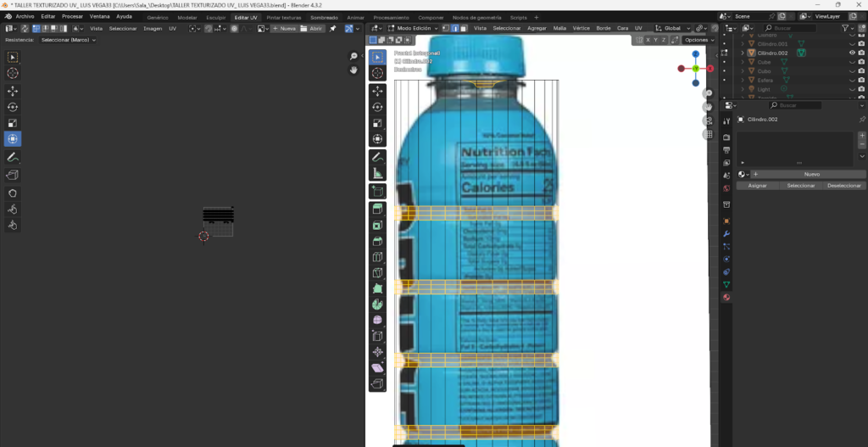
Task: Activate the UV Relax sculpt tool
Action: pos(13,210)
